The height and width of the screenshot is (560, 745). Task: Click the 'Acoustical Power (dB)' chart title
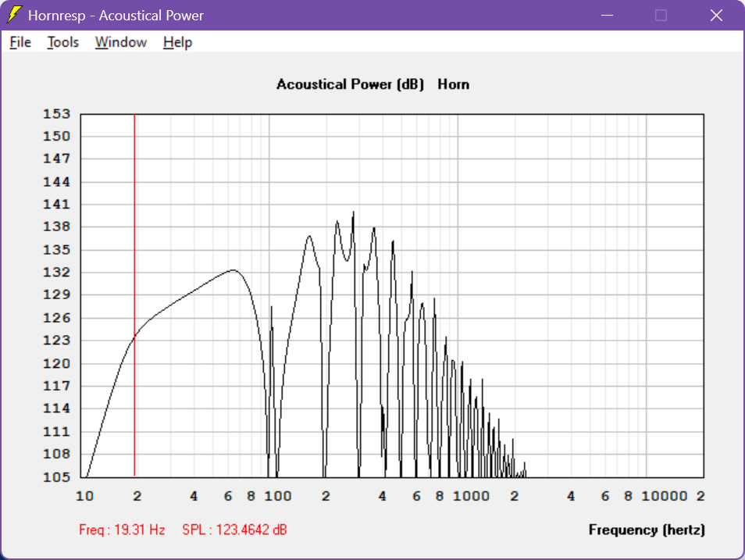(350, 84)
